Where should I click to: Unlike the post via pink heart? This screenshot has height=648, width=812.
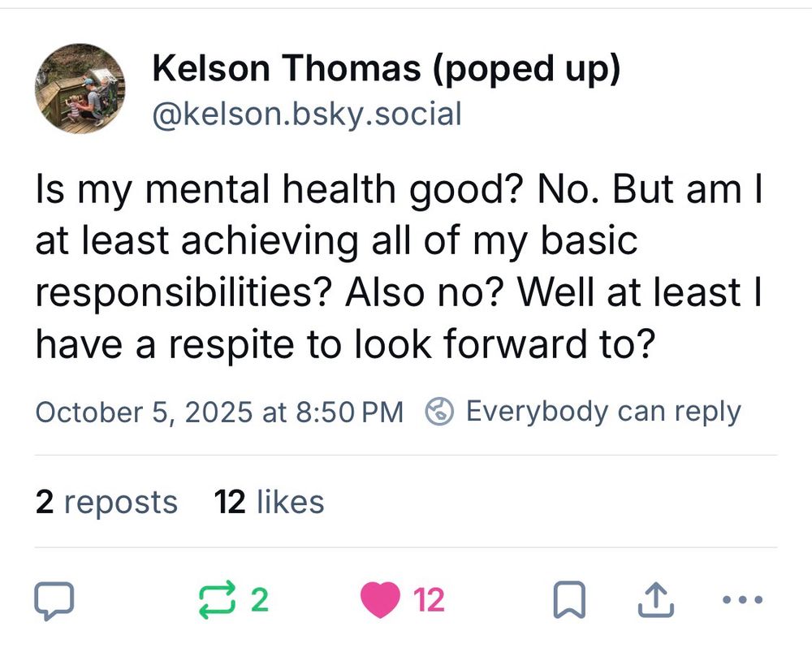(x=380, y=600)
